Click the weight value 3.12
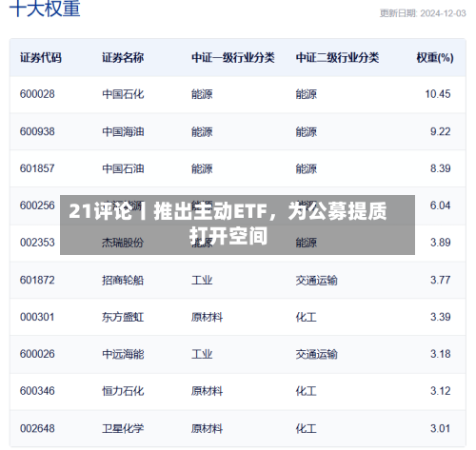 tap(440, 391)
